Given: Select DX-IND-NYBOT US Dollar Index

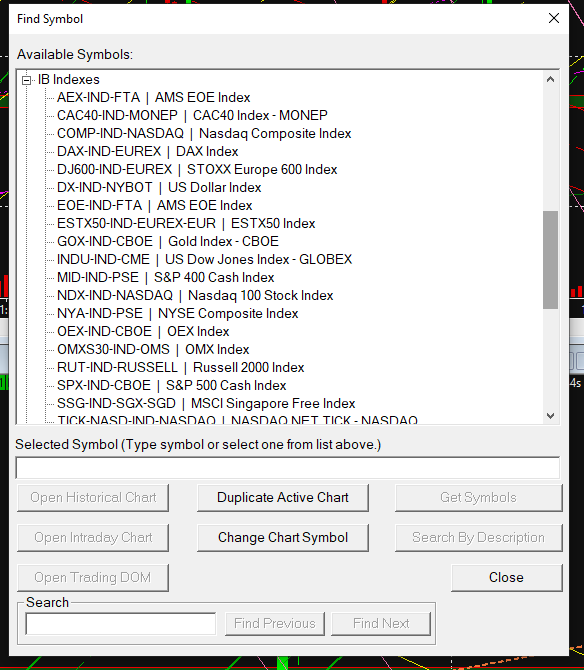Looking at the screenshot, I should tap(159, 187).
